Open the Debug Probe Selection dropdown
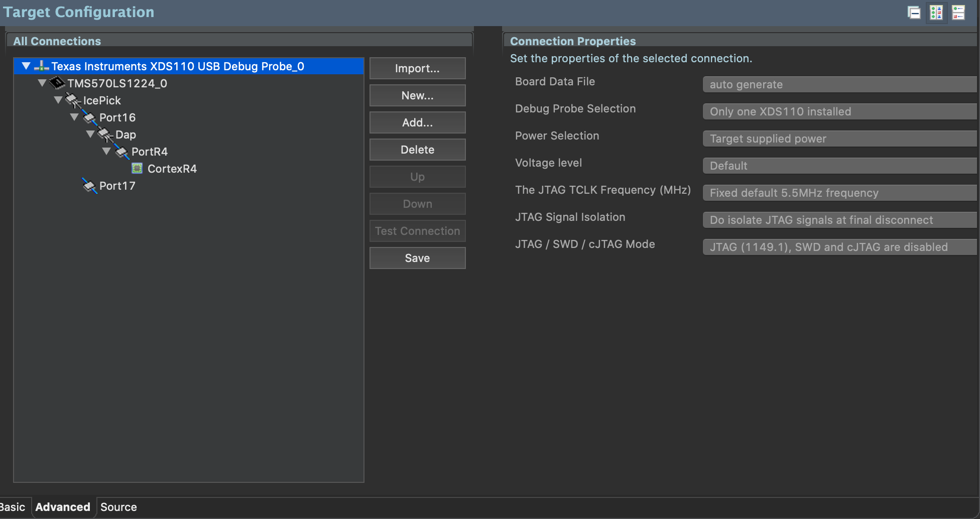Viewport: 980px width, 519px height. coord(840,111)
